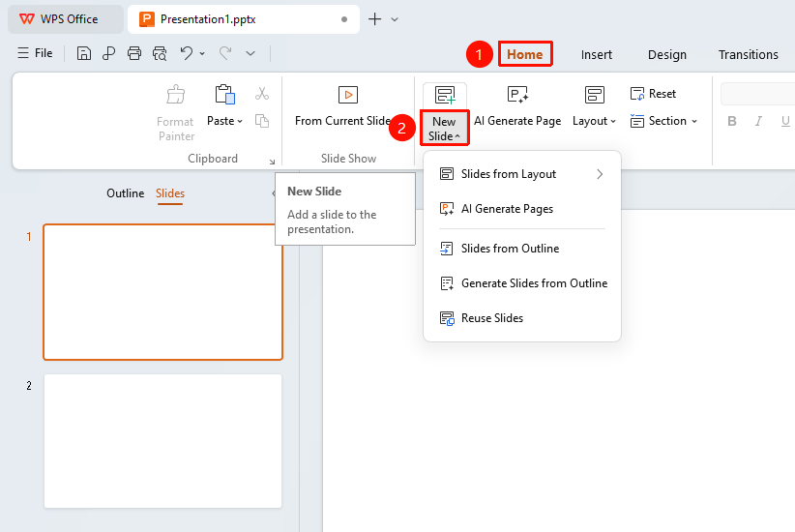795x532 pixels.
Task: Click the Reset slide button
Action: tap(653, 94)
